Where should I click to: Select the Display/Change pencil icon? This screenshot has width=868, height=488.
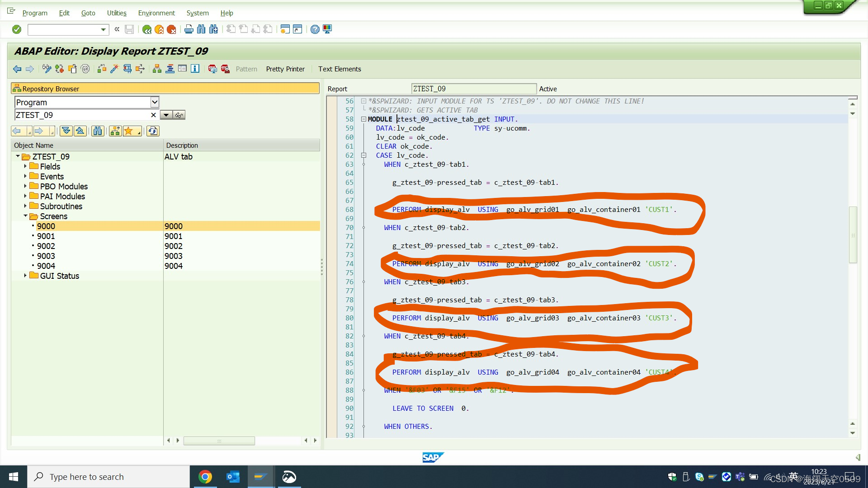click(46, 69)
